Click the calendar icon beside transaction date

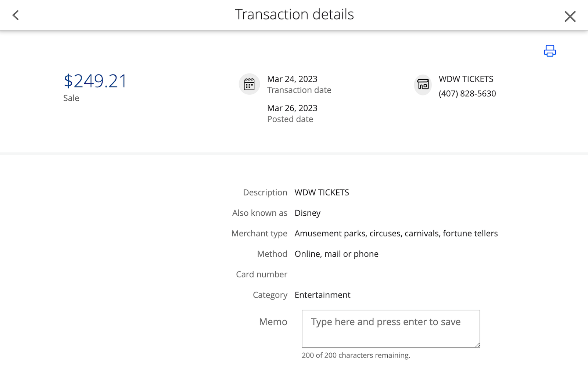point(250,84)
